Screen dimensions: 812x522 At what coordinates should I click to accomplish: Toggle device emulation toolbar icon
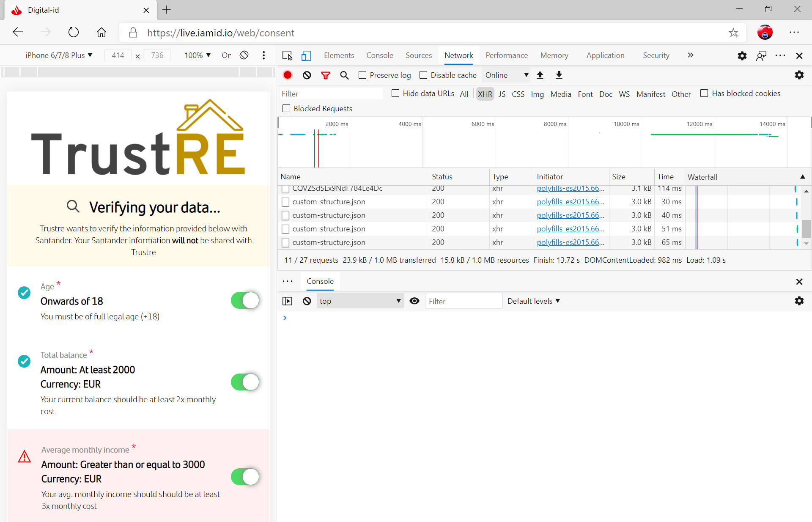coord(306,55)
